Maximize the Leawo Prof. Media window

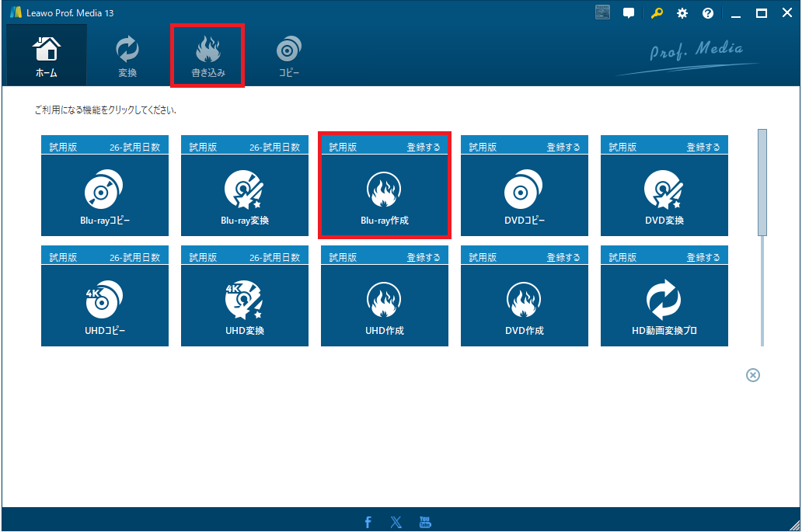click(762, 13)
